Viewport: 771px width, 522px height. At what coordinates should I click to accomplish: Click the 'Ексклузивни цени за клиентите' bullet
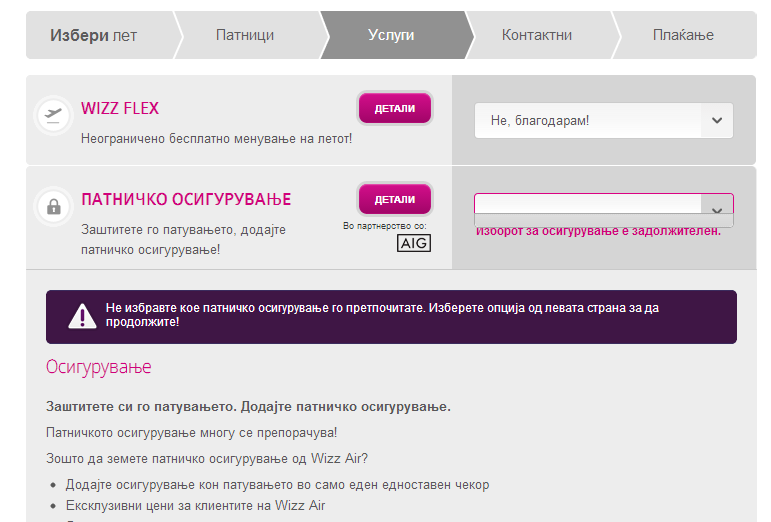(196, 505)
